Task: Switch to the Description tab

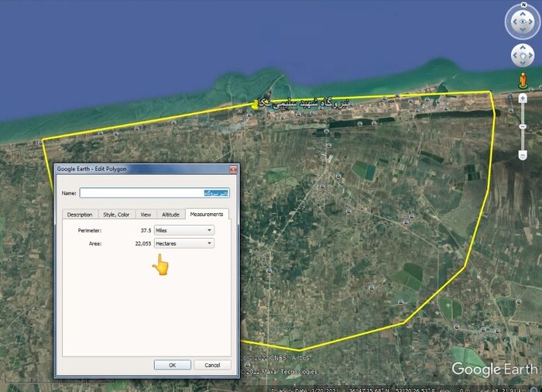Action: (80, 215)
